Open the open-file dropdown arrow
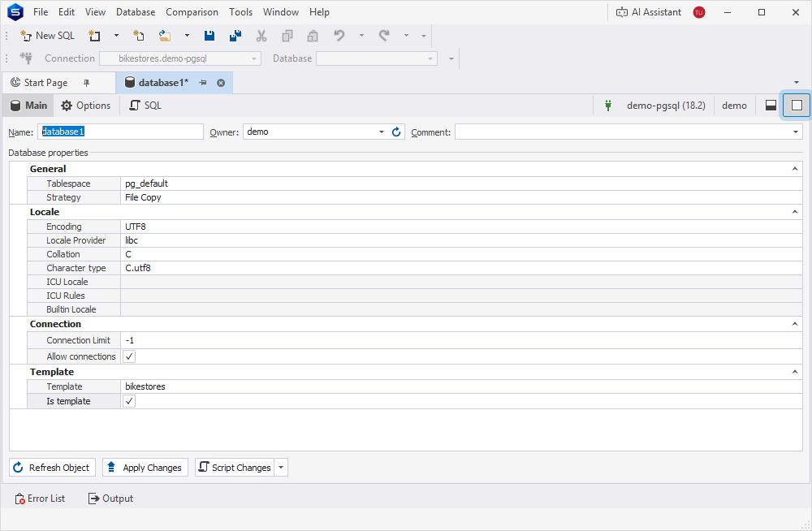Viewport: 812px width, 531px height. [x=187, y=36]
